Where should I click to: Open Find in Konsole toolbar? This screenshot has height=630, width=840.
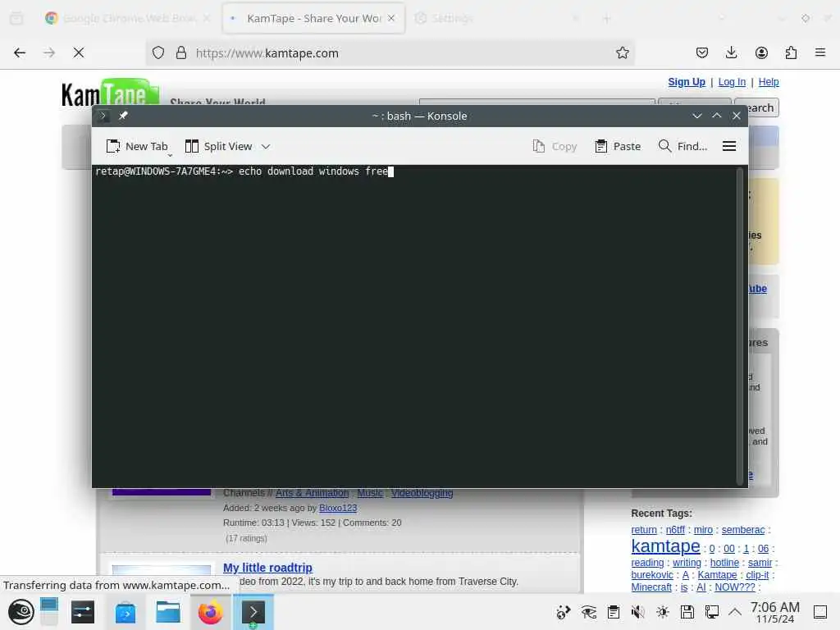[x=682, y=146]
